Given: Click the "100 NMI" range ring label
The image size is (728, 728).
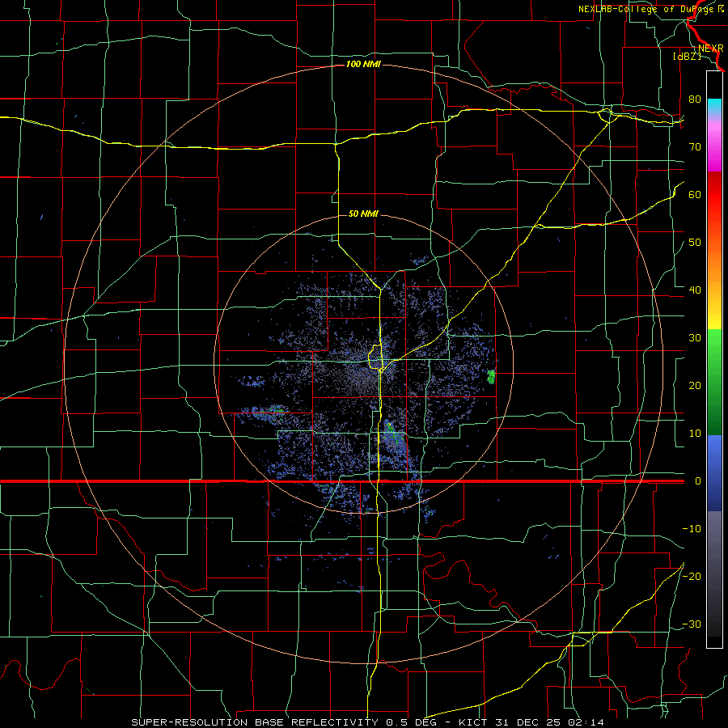Looking at the screenshot, I should point(363,64).
